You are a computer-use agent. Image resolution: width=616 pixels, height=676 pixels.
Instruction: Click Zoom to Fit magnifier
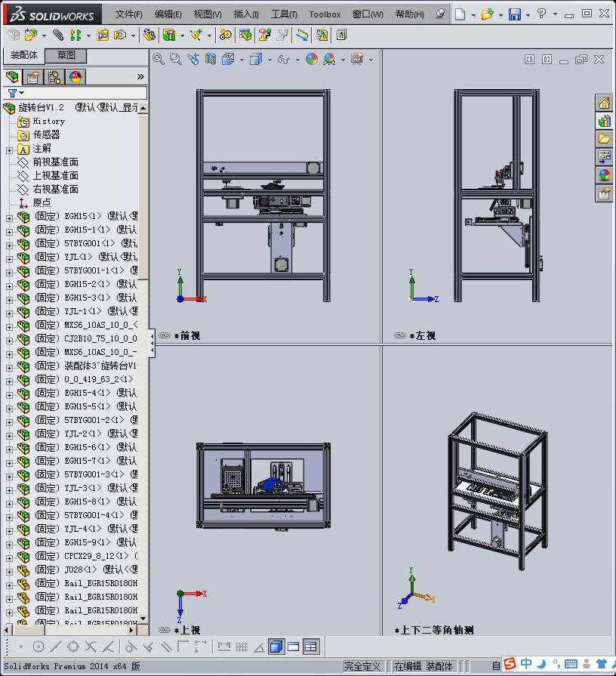pyautogui.click(x=159, y=59)
